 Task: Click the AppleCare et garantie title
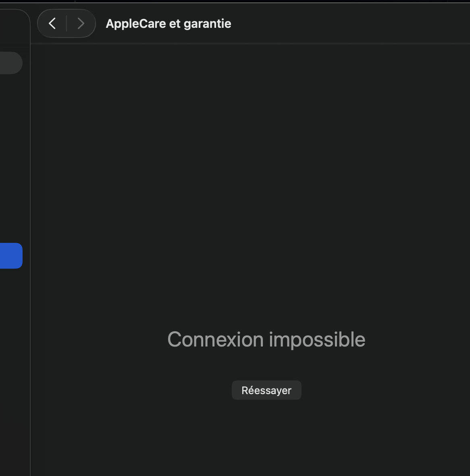click(x=168, y=24)
